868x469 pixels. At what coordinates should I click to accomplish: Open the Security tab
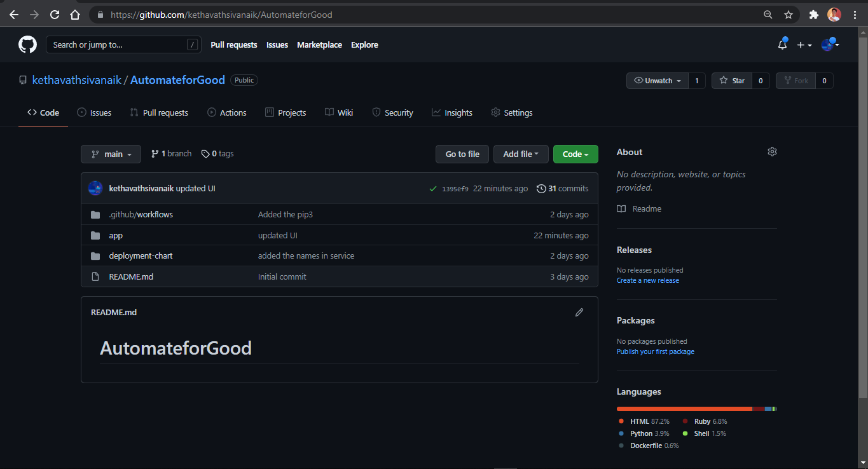pos(392,112)
